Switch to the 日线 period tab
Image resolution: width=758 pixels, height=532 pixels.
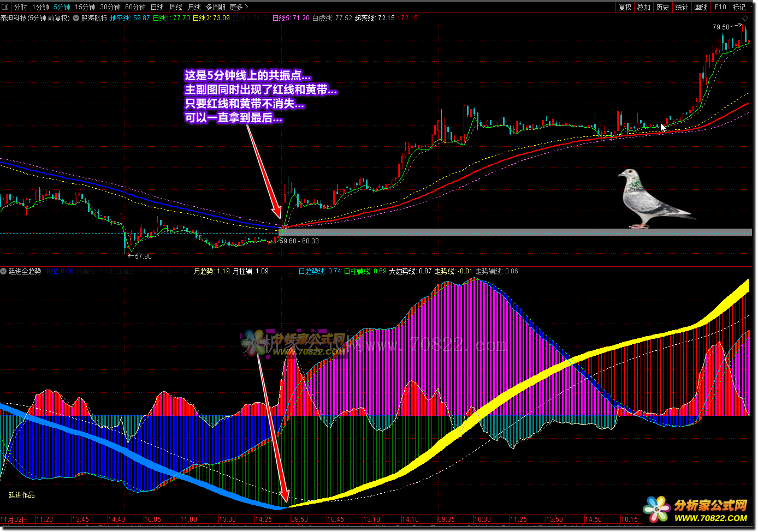(x=157, y=7)
